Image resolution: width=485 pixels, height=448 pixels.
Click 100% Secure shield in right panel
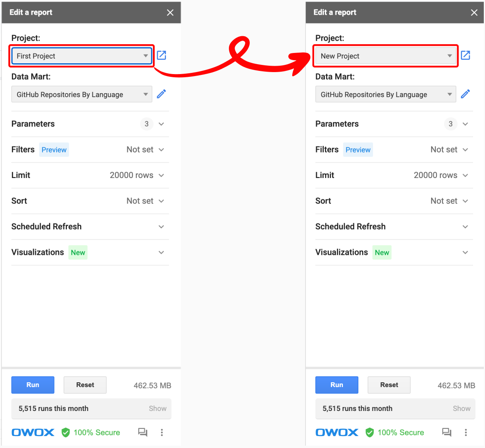pos(395,432)
